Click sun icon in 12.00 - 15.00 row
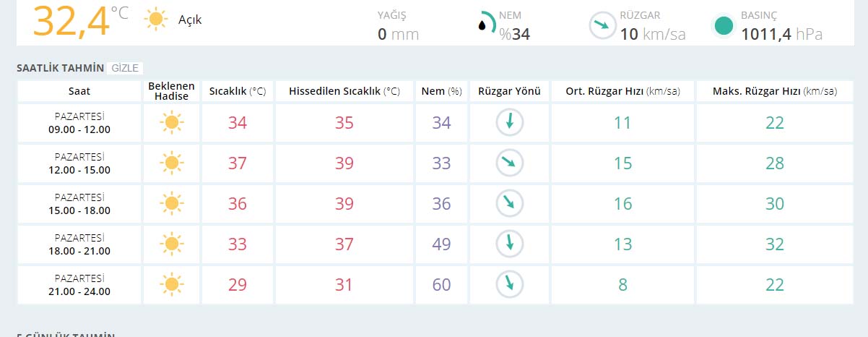The height and width of the screenshot is (337, 868). pos(171,163)
